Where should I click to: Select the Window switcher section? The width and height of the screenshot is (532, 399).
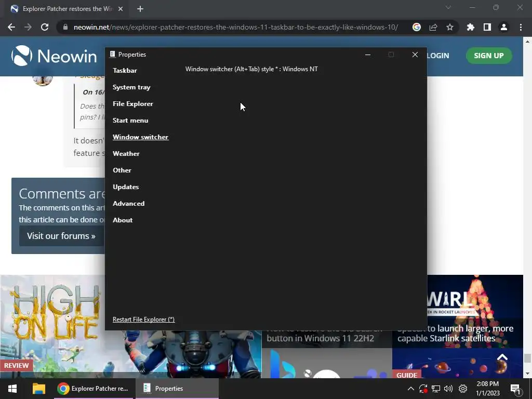[x=140, y=137]
